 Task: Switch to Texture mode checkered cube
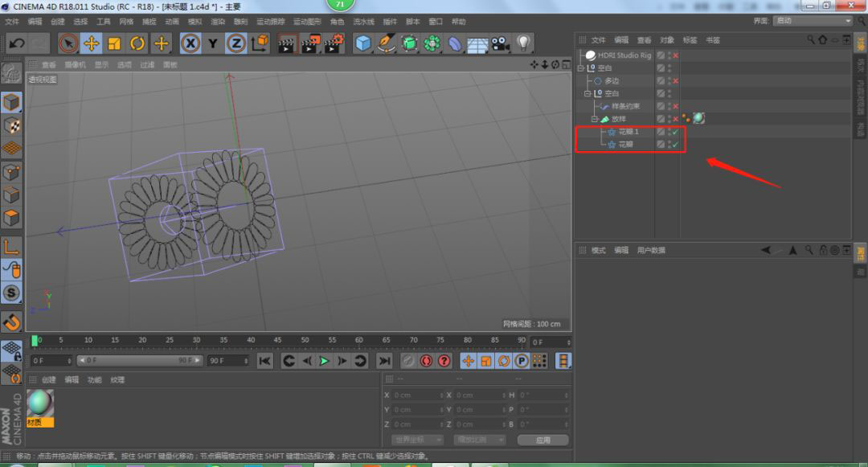click(11, 125)
